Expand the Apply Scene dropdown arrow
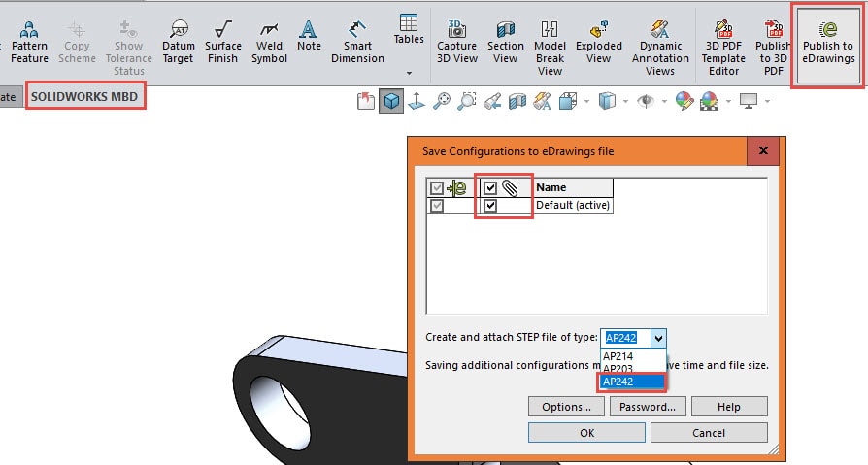The image size is (868, 465). click(728, 101)
